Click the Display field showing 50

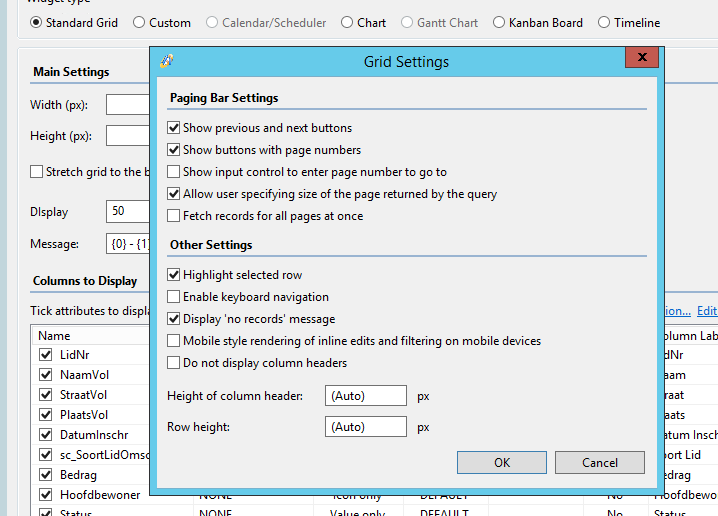click(x=128, y=212)
